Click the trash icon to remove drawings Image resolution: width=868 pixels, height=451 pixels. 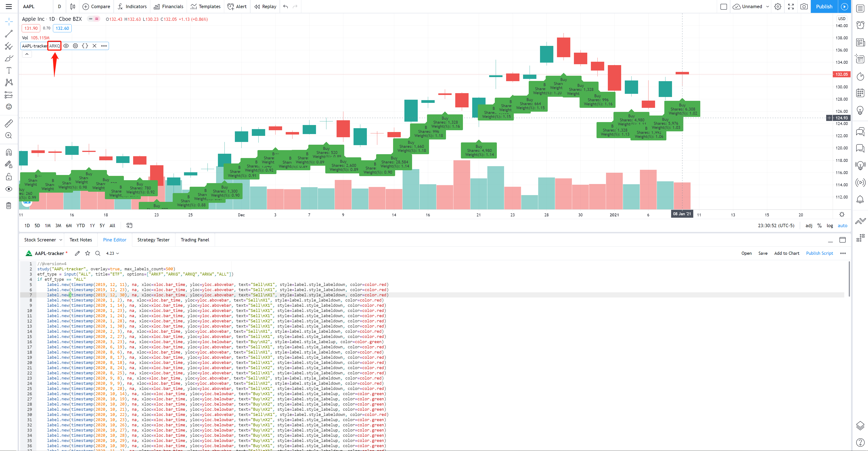point(9,206)
